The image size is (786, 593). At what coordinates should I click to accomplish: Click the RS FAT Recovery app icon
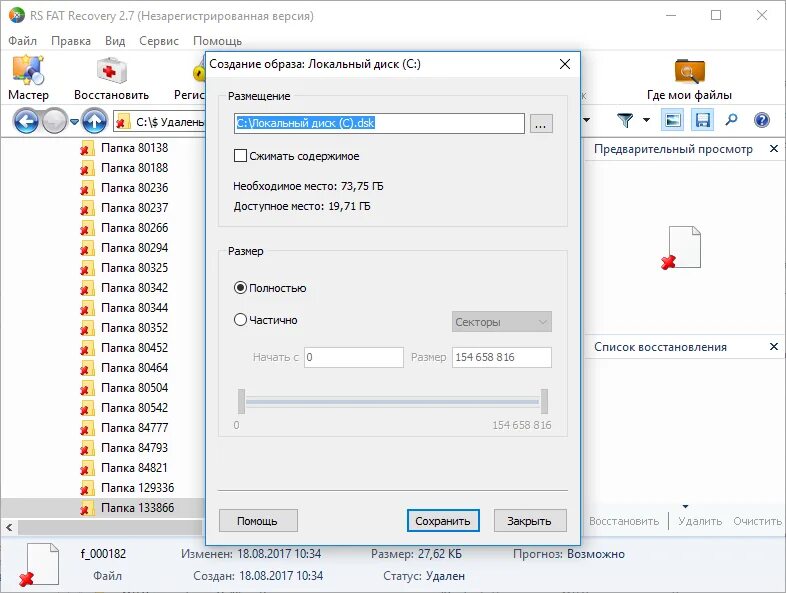tap(16, 15)
